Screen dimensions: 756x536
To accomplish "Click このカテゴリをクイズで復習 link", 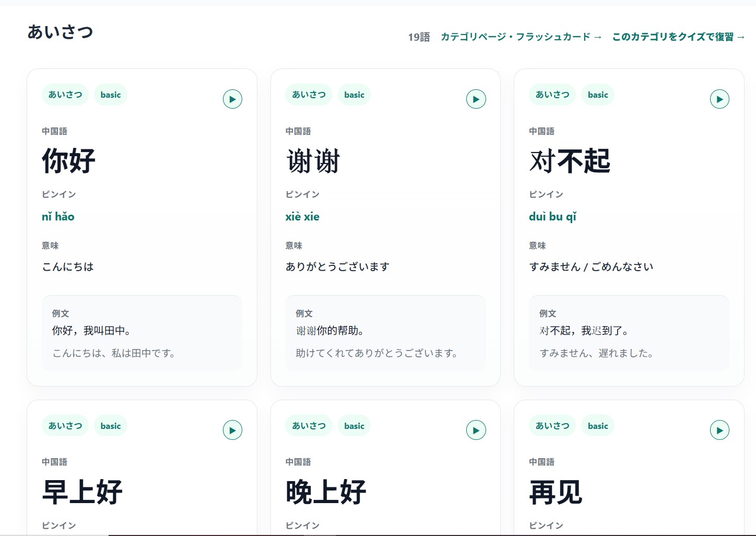I will [678, 37].
